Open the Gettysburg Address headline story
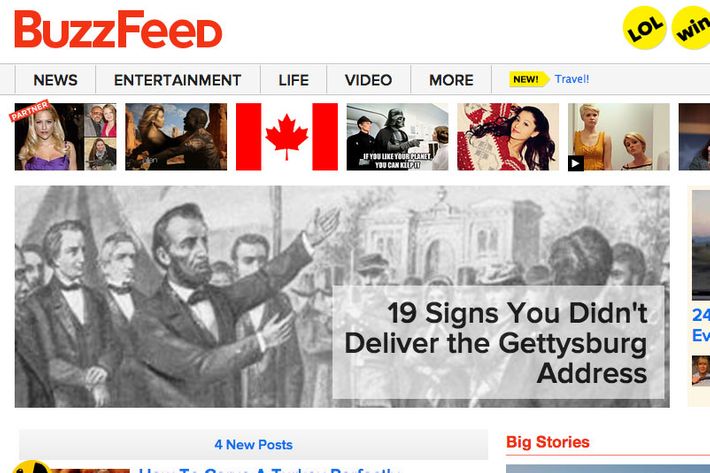This screenshot has height=473, width=710. [498, 343]
